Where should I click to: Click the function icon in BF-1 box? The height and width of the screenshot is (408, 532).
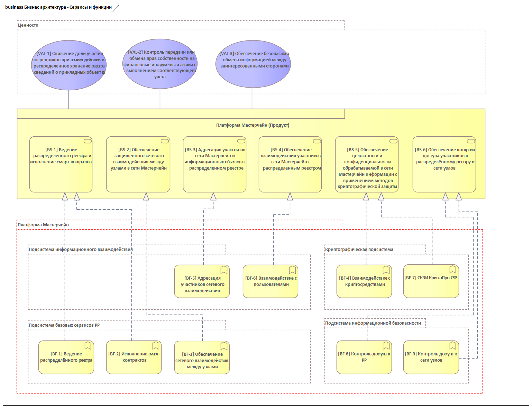click(88, 345)
